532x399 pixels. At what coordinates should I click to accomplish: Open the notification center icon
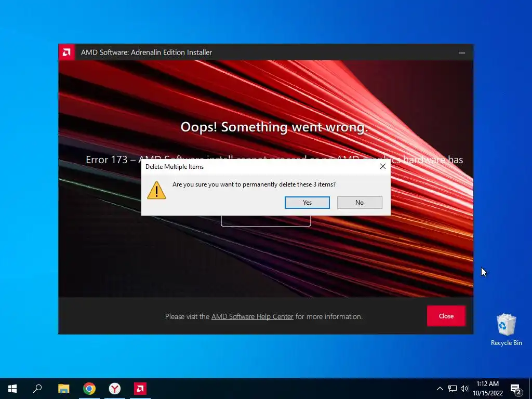(516, 389)
